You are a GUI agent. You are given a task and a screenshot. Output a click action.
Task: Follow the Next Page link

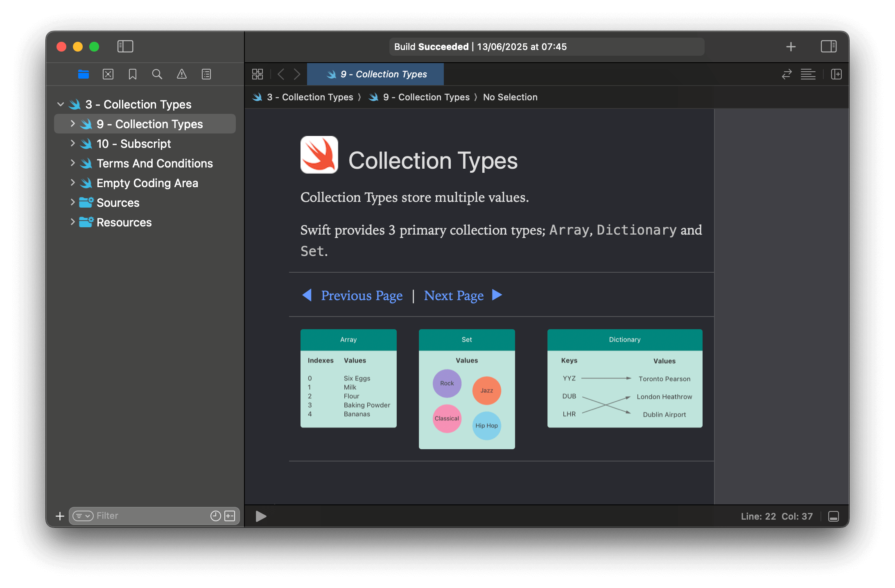coord(454,295)
